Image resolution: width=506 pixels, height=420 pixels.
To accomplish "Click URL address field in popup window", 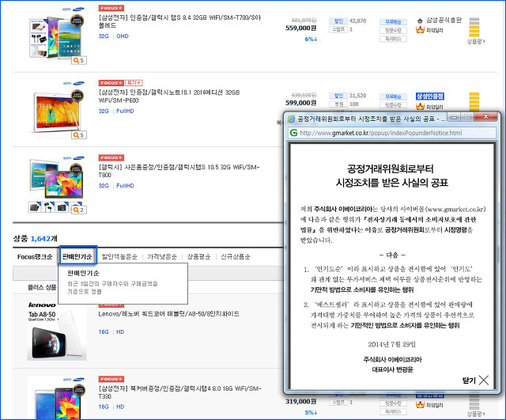I will point(392,133).
